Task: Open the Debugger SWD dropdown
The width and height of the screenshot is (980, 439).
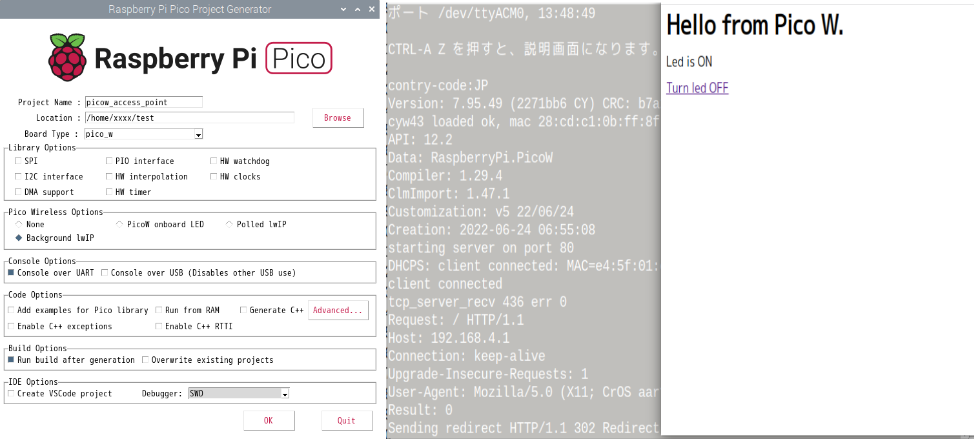Action: tap(239, 393)
